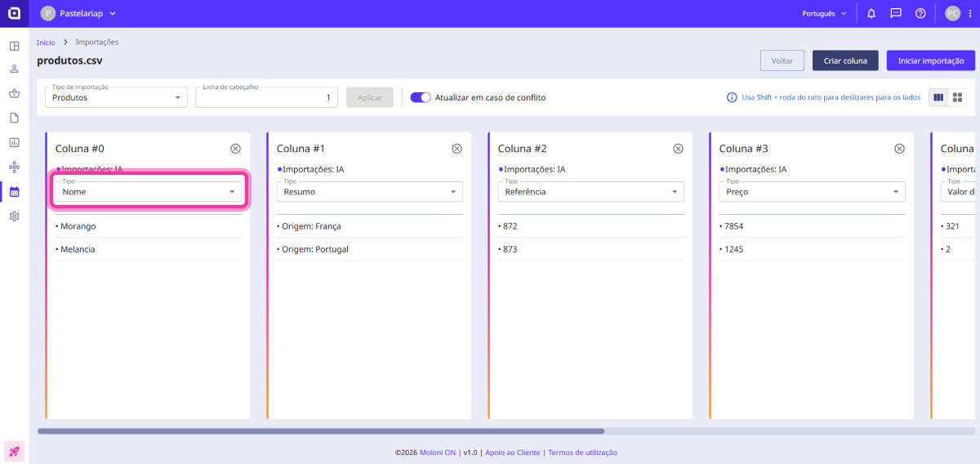Open the dashboard layout icon in sidebar
The image size is (980, 464).
(x=14, y=46)
